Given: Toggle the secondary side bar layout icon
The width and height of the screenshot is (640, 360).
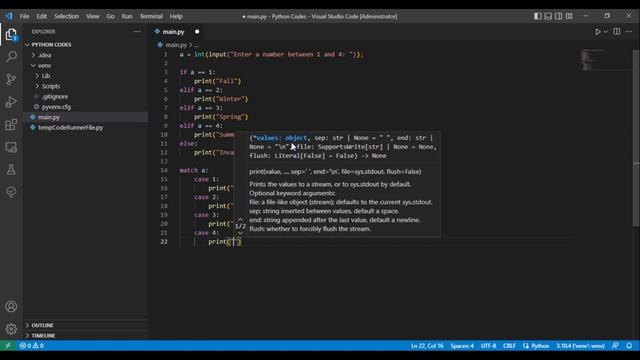Looking at the screenshot, I should tap(558, 16).
